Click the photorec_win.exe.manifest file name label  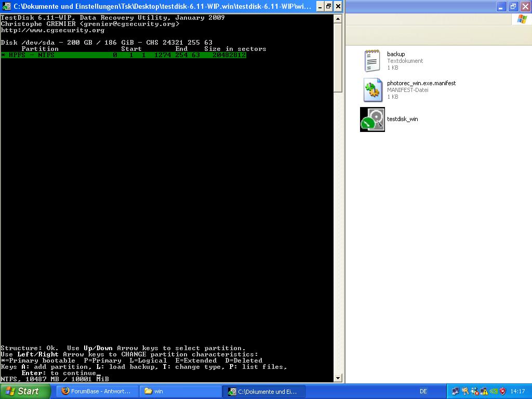coord(421,83)
